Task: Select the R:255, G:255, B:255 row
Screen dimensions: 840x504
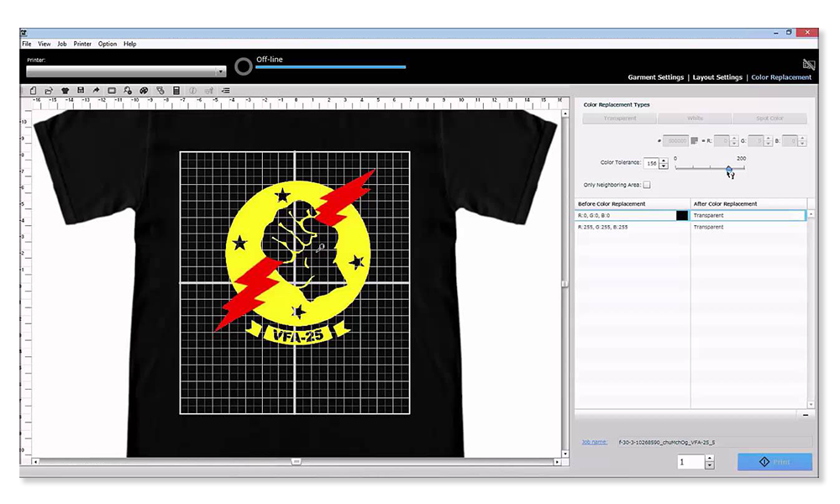Action: pos(690,227)
